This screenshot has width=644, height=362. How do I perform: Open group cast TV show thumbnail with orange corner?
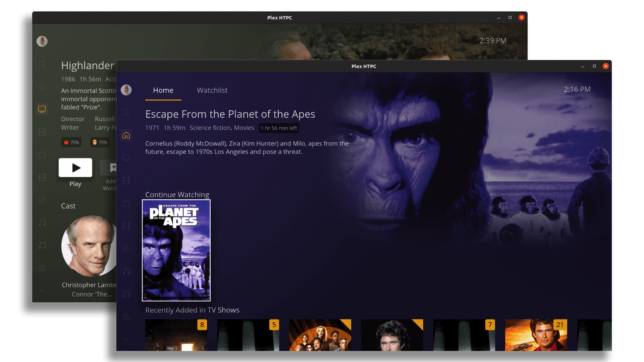coord(320,335)
